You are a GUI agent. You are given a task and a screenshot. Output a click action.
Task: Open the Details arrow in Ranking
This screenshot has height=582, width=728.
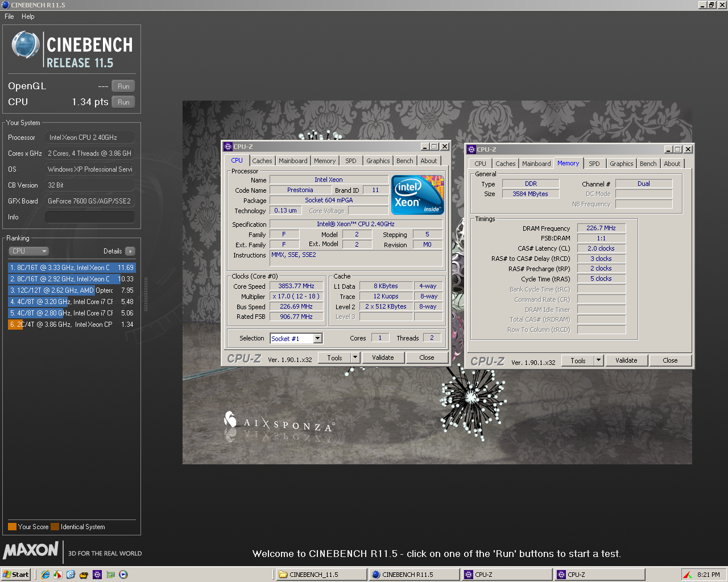click(130, 251)
